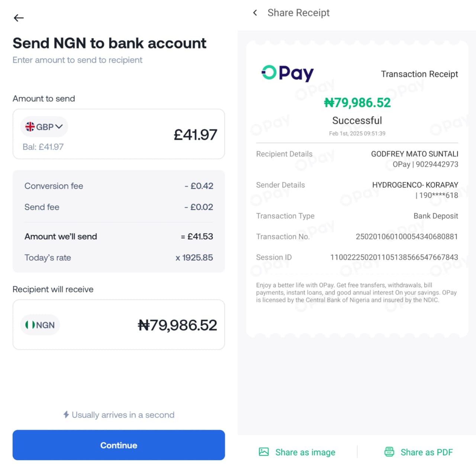Screen dimensions: 476x476
Task: Select the Session ID number
Action: 394,257
